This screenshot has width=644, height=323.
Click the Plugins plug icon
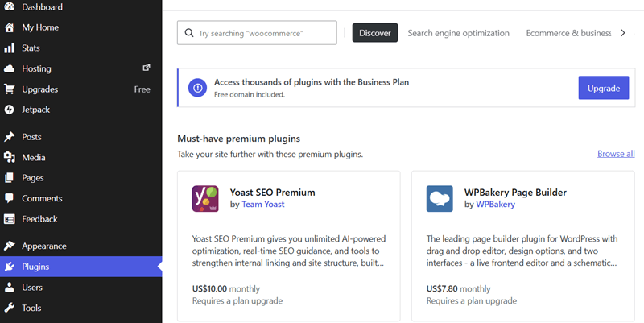(9, 267)
